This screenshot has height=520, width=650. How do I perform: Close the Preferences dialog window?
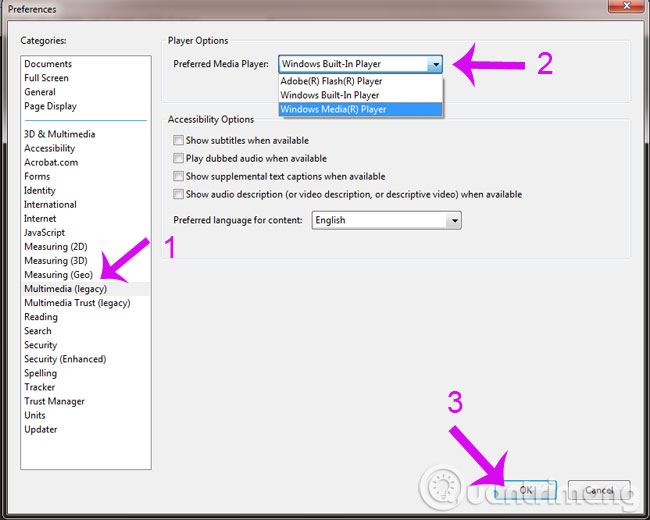(x=626, y=6)
